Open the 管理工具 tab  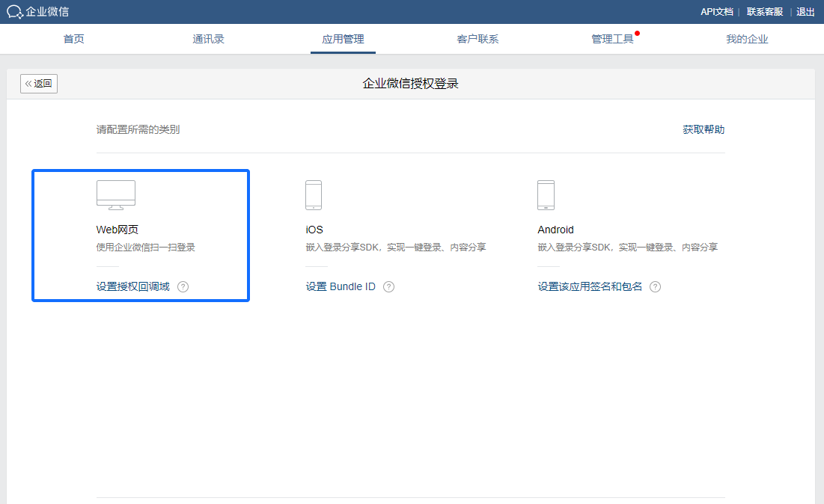pyautogui.click(x=612, y=39)
